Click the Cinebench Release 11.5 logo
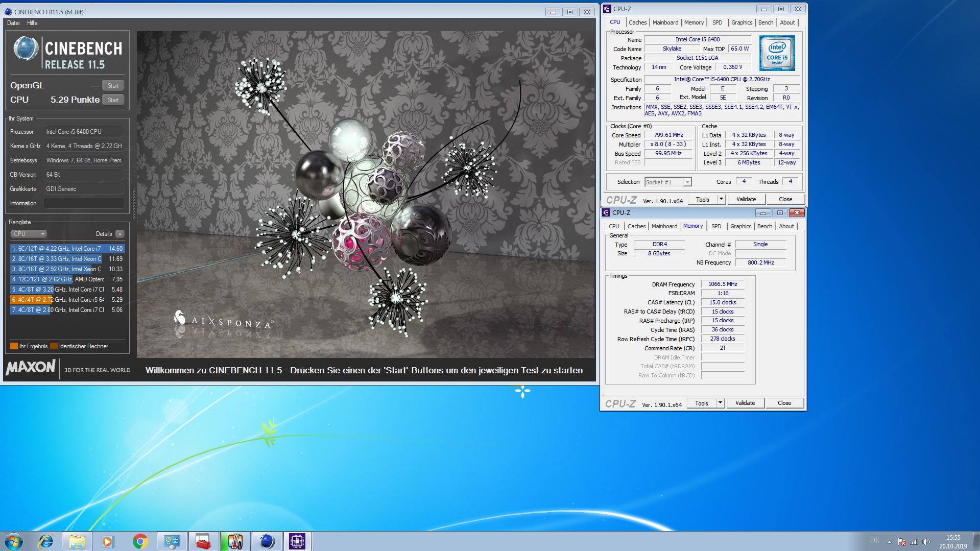This screenshot has width=980, height=551. (x=68, y=53)
